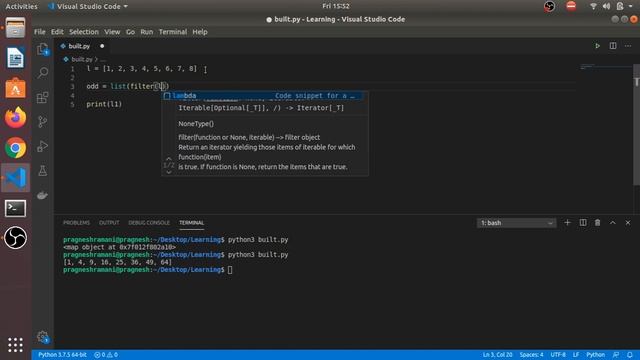Change end of line sequence LF
The width and height of the screenshot is (640, 360).
(576, 355)
